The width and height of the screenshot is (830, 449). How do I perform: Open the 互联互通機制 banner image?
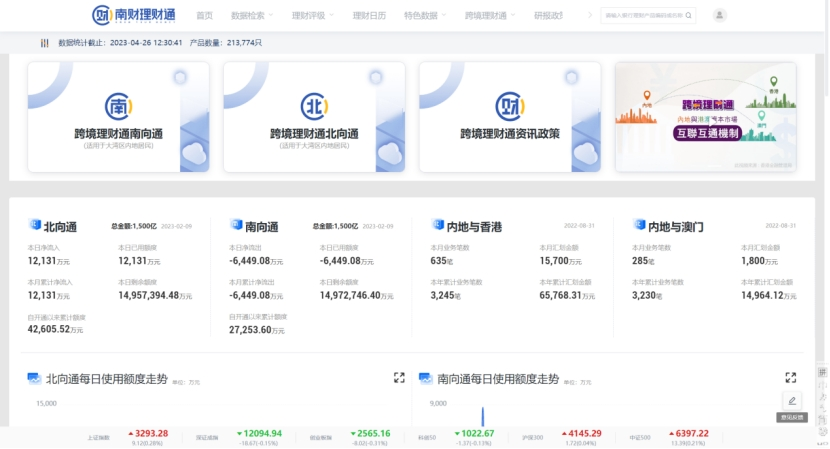point(706,117)
